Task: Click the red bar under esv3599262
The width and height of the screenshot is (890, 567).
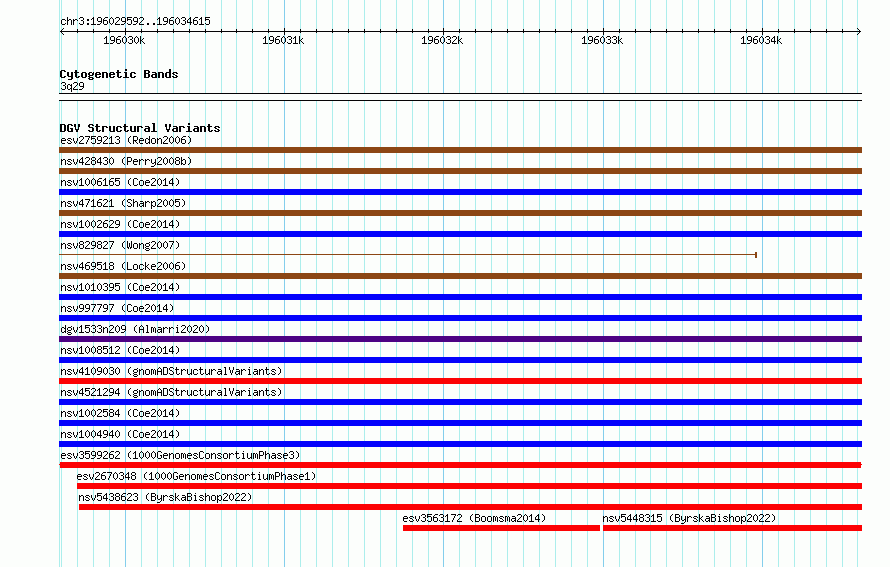Action: (x=460, y=465)
